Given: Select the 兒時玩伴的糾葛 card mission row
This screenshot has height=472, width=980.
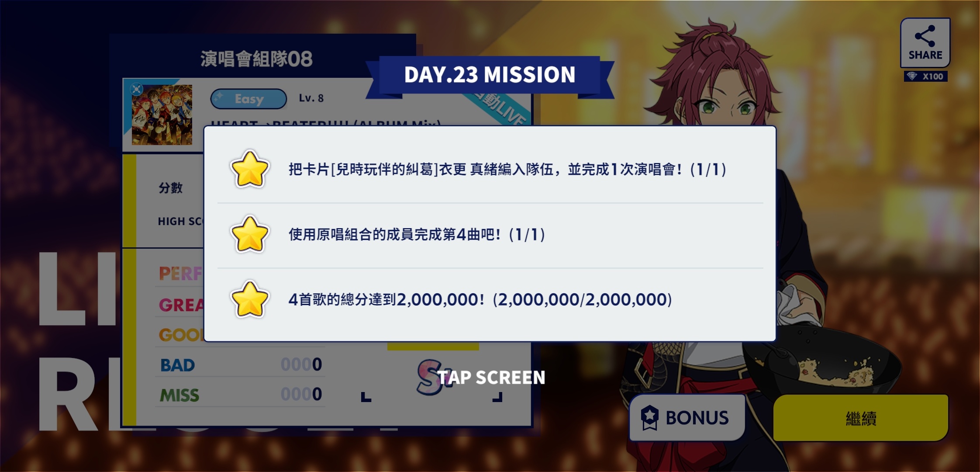Looking at the screenshot, I should tap(490, 169).
